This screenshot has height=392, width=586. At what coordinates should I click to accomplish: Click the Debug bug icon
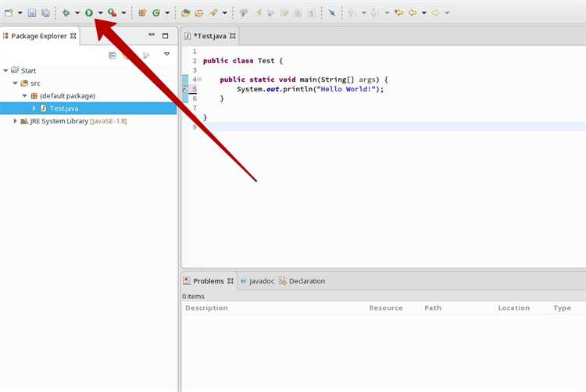(x=66, y=12)
